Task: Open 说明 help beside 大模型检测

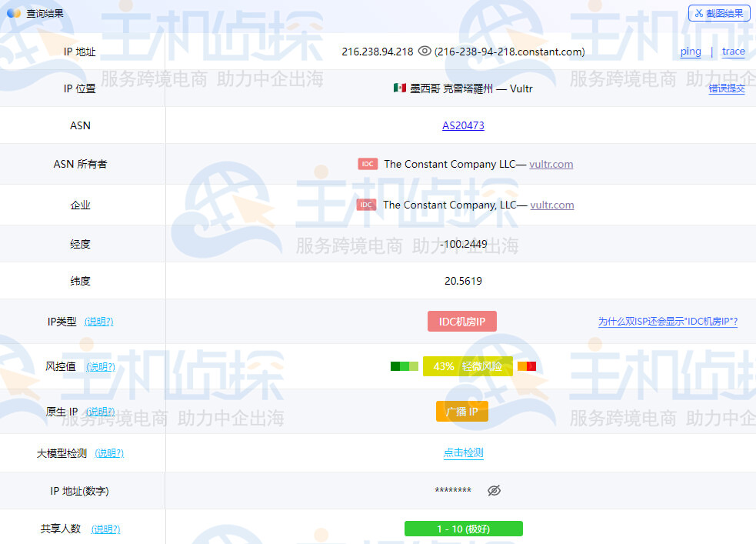Action: tap(109, 453)
